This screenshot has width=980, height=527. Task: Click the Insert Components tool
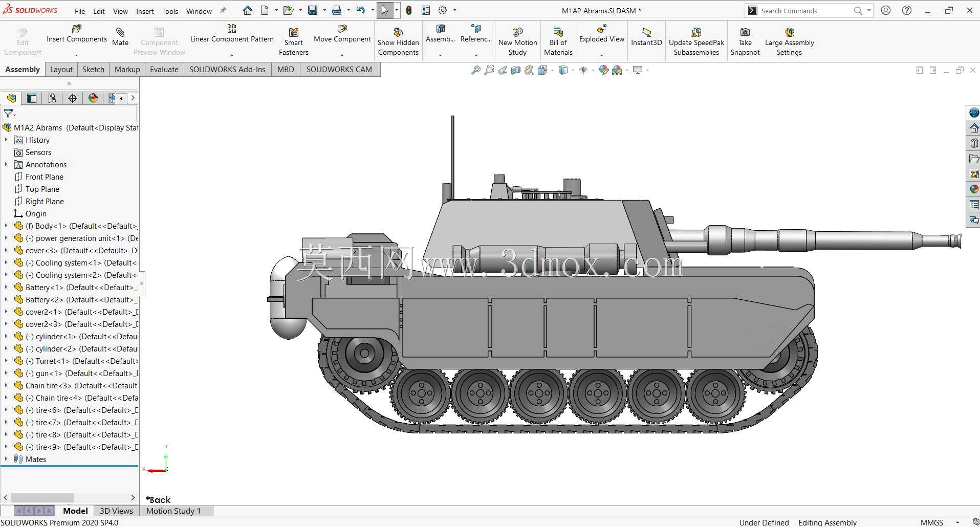pos(77,34)
